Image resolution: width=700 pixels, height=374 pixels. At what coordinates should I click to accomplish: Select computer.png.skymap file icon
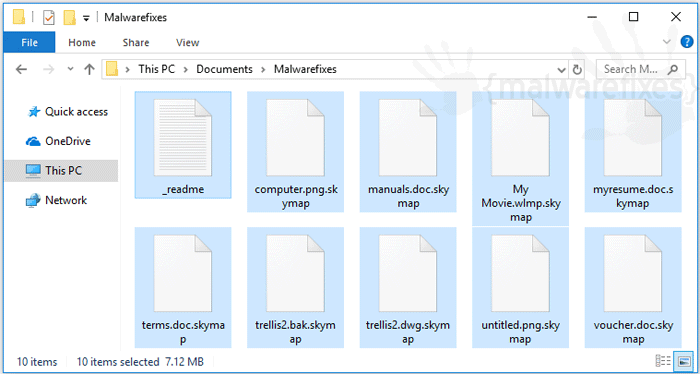point(296,138)
